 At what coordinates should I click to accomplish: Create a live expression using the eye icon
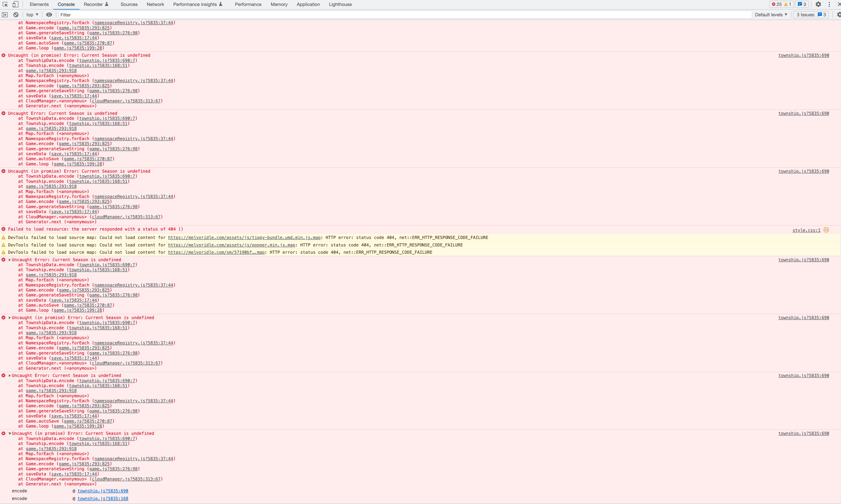click(49, 15)
